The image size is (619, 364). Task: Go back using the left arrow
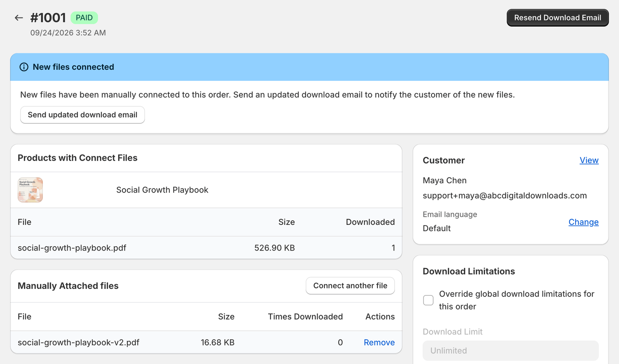coord(18,18)
